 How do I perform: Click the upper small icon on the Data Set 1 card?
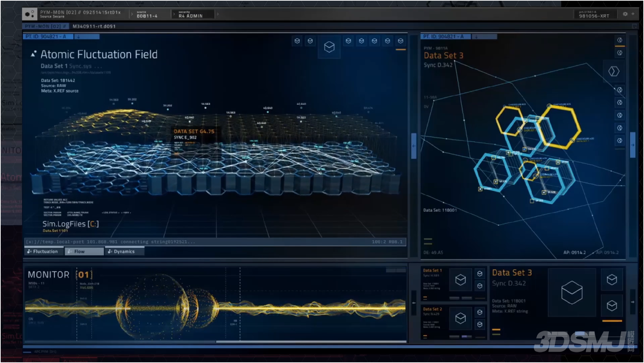coord(480,273)
